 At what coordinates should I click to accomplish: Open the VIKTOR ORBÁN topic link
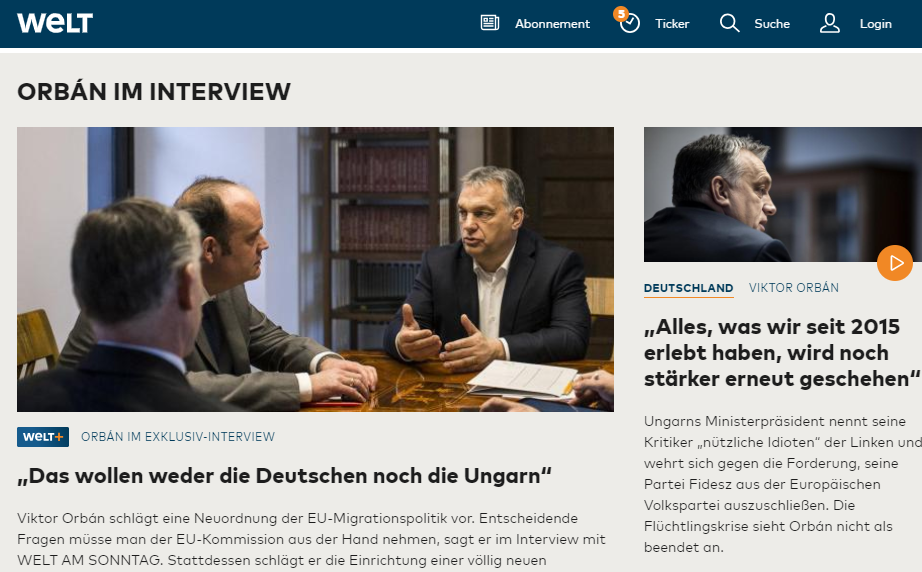tap(794, 287)
